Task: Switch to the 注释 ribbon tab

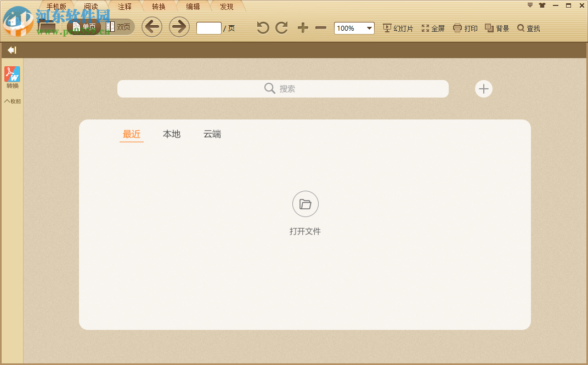Action: click(124, 6)
